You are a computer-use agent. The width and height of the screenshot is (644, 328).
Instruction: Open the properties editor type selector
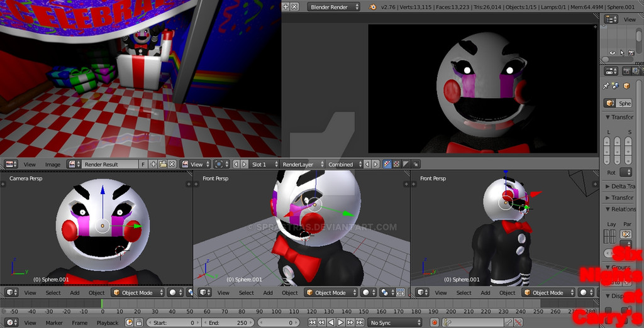[611, 71]
